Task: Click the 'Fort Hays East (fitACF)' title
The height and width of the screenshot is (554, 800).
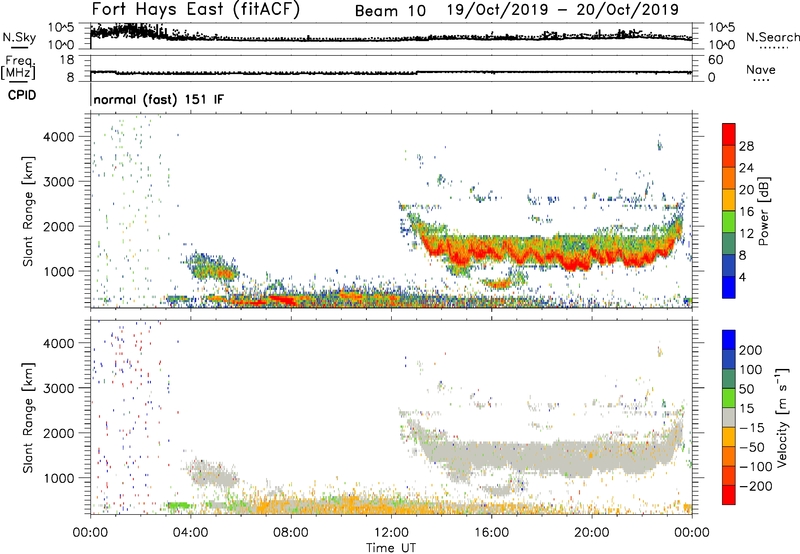Action: coord(195,10)
